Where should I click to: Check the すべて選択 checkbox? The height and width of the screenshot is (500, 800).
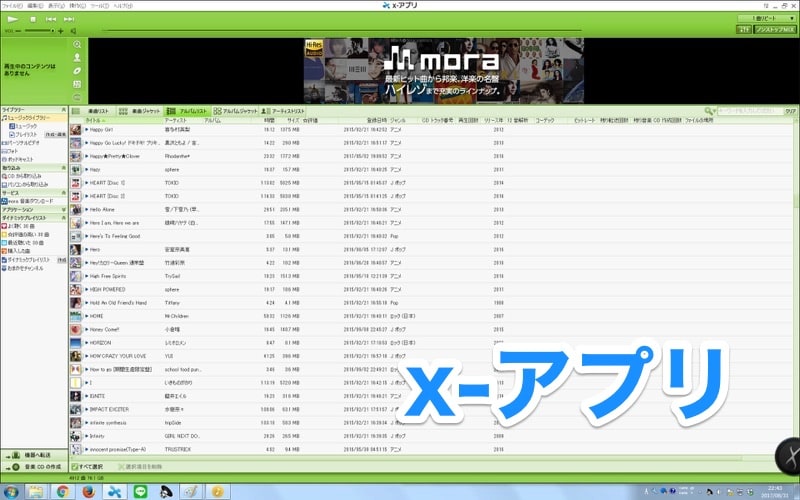pyautogui.click(x=75, y=466)
